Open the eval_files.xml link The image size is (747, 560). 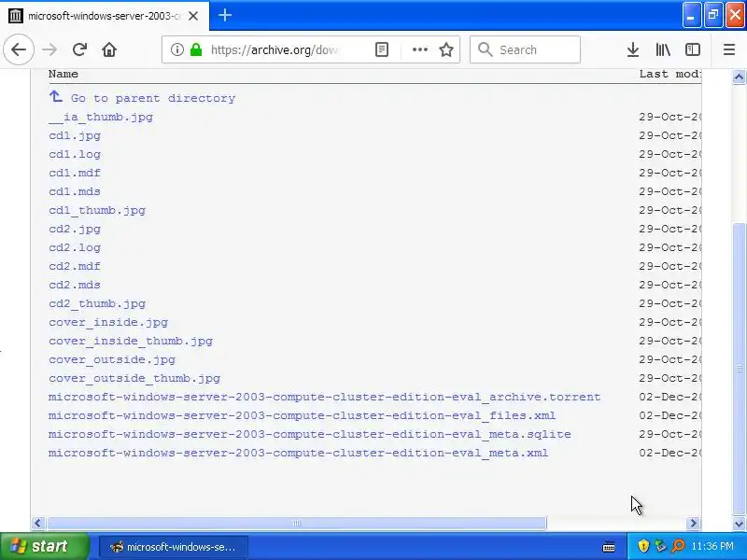302,415
